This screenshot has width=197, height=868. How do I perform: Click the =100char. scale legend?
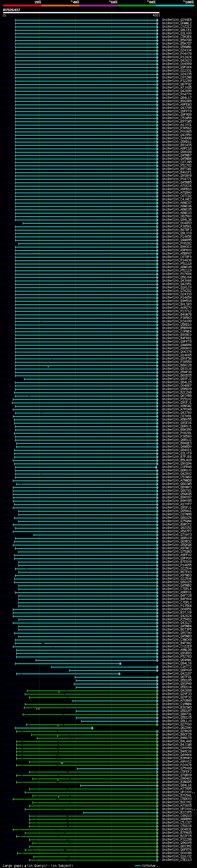[147, 865]
